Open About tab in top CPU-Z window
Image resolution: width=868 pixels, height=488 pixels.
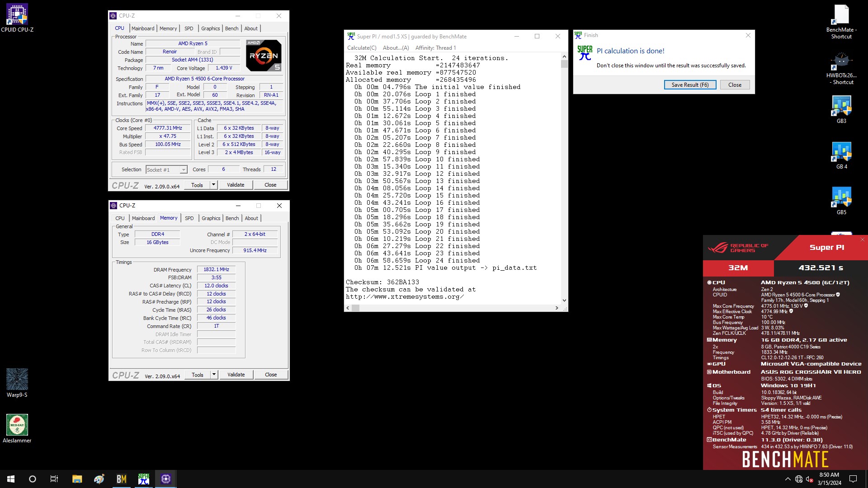pyautogui.click(x=251, y=28)
